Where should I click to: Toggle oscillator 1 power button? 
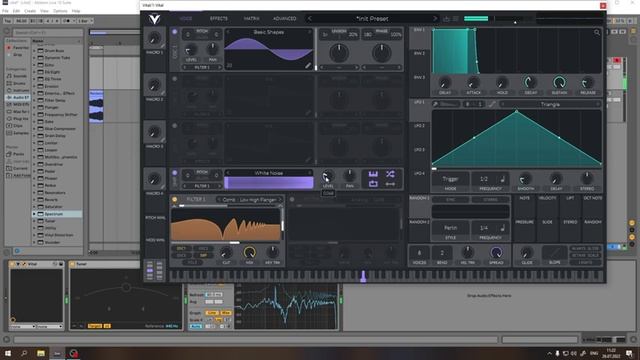click(175, 32)
